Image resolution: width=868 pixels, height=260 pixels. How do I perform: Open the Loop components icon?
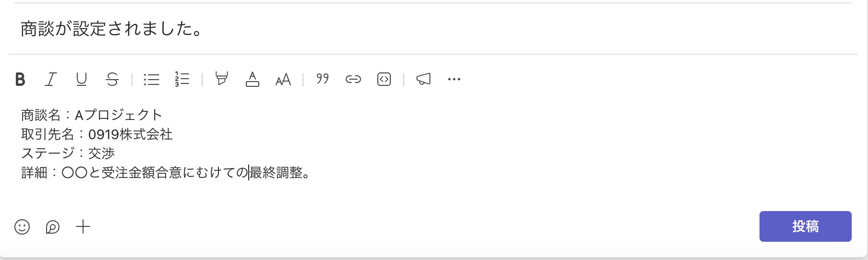[x=52, y=227]
